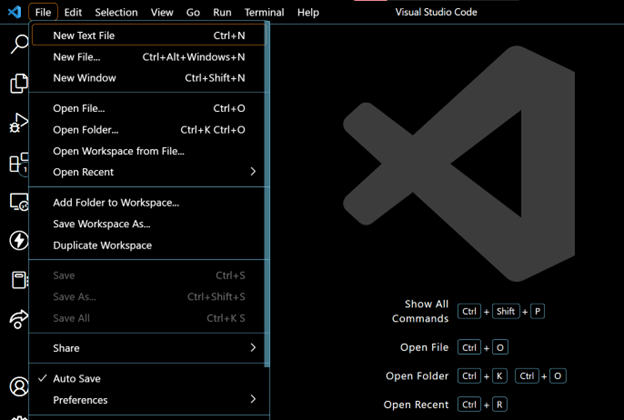Click the Show All Commands label

tap(420, 311)
